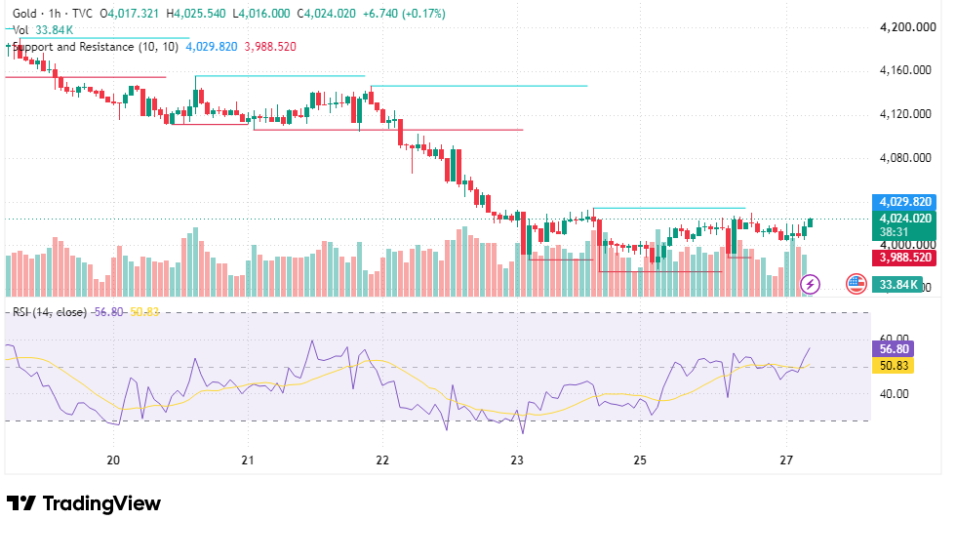This screenshot has width=956, height=560.
Task: Click the red 3,988.520 support price label
Action: click(x=905, y=258)
